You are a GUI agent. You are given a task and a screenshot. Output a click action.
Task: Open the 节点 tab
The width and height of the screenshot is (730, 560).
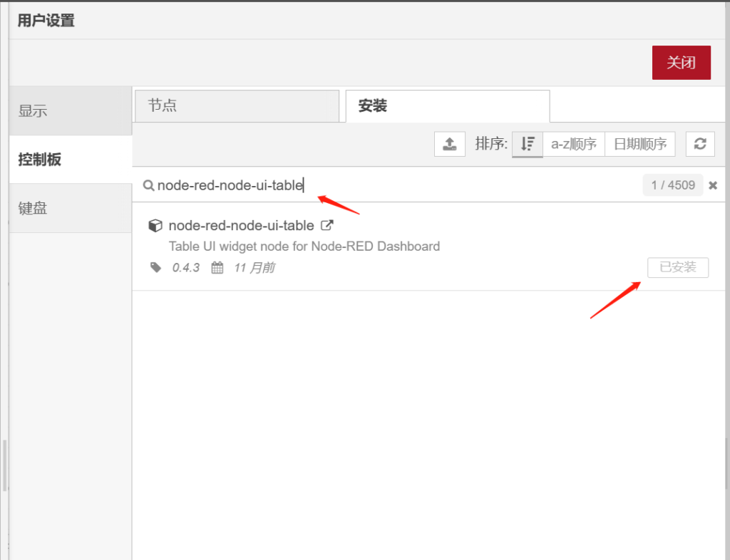point(236,106)
